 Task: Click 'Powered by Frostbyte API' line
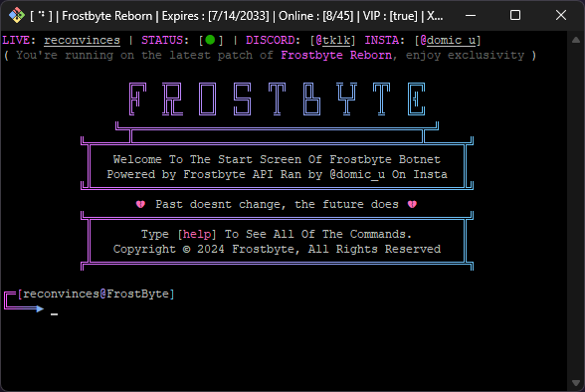[x=277, y=174]
